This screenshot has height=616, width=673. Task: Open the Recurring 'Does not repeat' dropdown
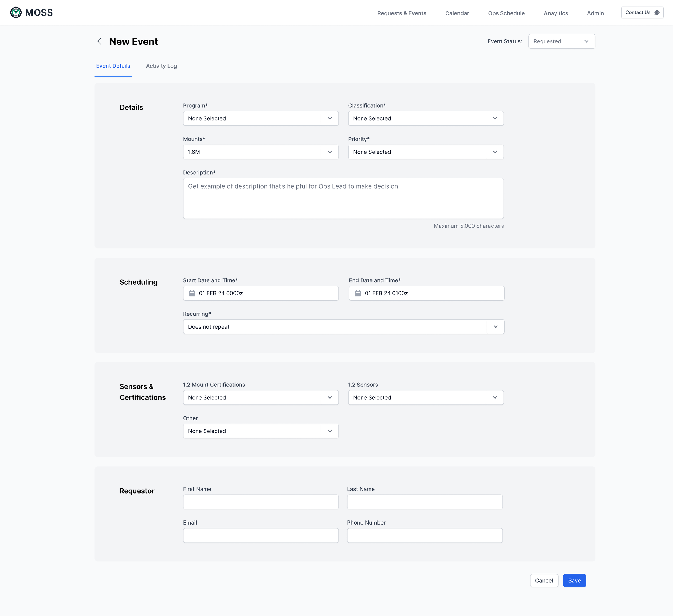(x=343, y=327)
